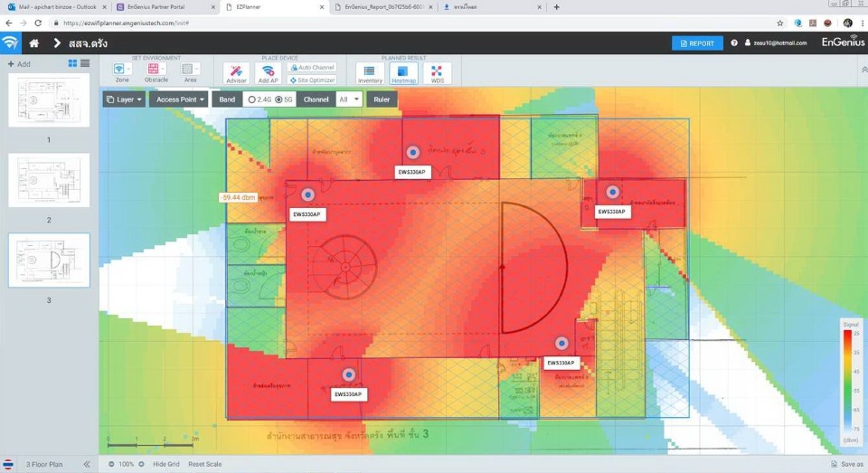868x473 pixels.
Task: Go to home page icon
Action: [33, 43]
